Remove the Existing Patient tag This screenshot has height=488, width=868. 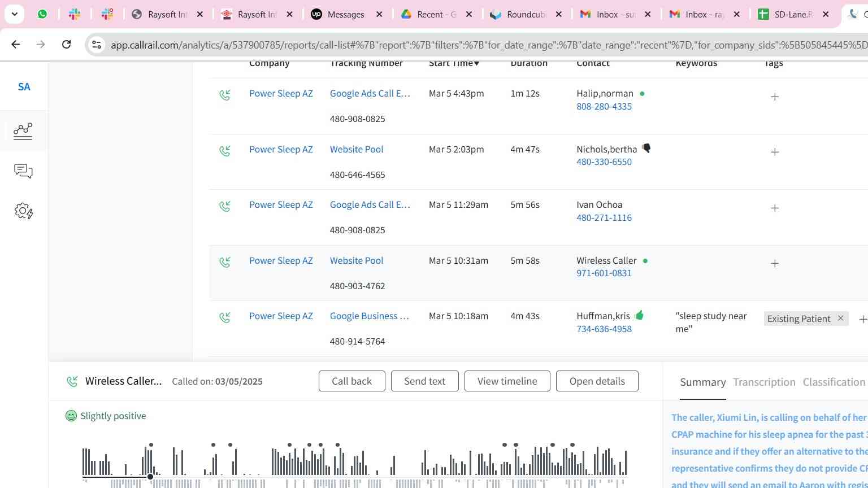tap(840, 318)
